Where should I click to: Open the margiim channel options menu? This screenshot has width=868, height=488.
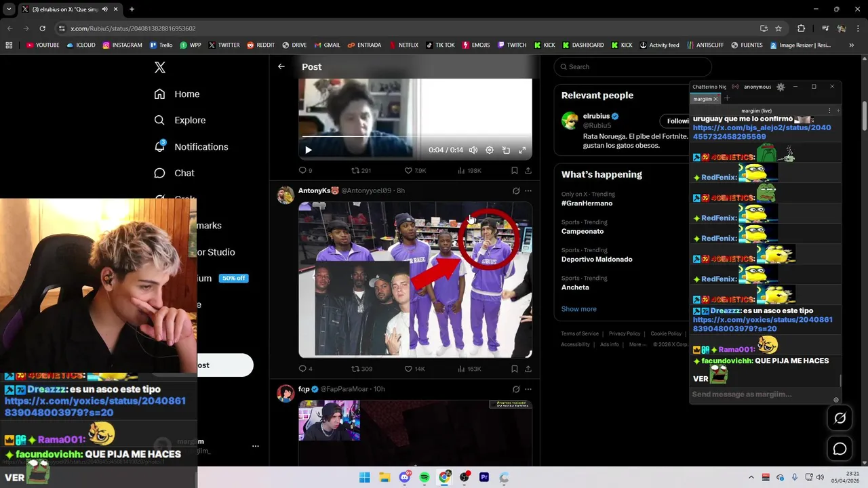point(829,110)
